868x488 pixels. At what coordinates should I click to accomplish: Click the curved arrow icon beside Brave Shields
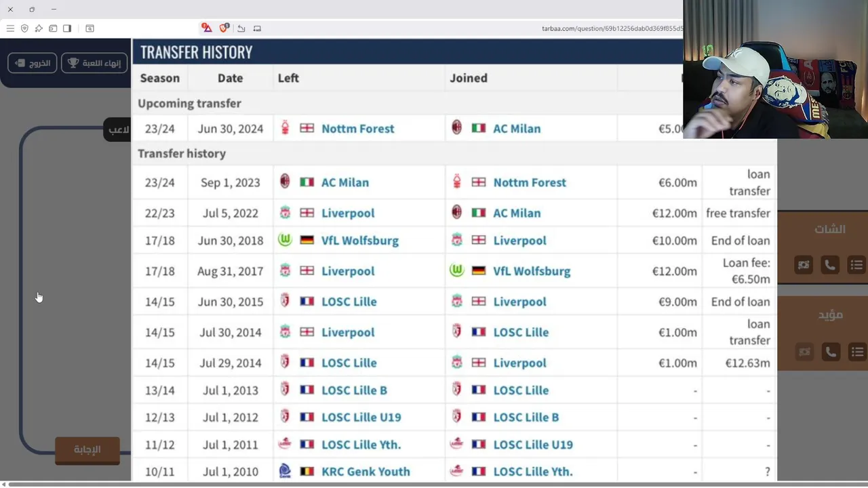[x=241, y=28]
